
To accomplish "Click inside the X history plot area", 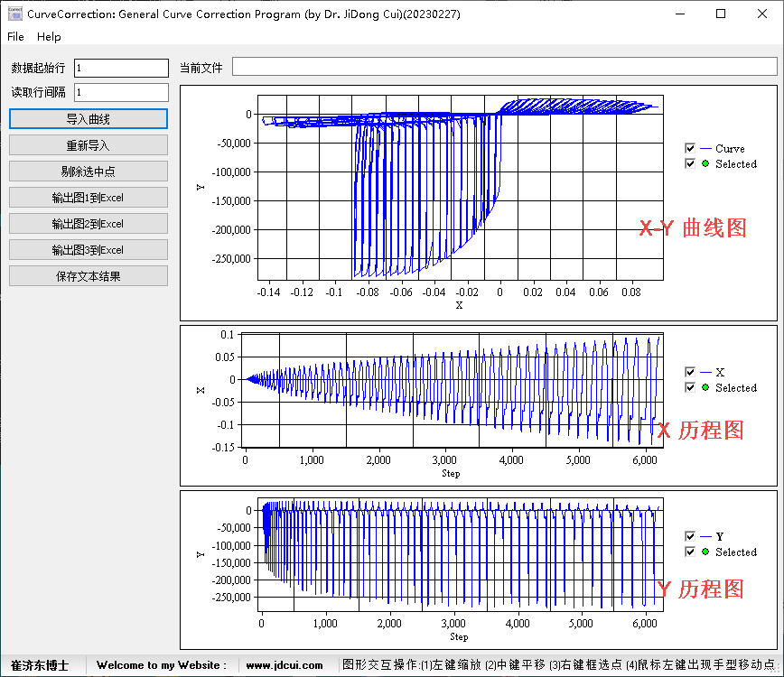I will point(453,390).
